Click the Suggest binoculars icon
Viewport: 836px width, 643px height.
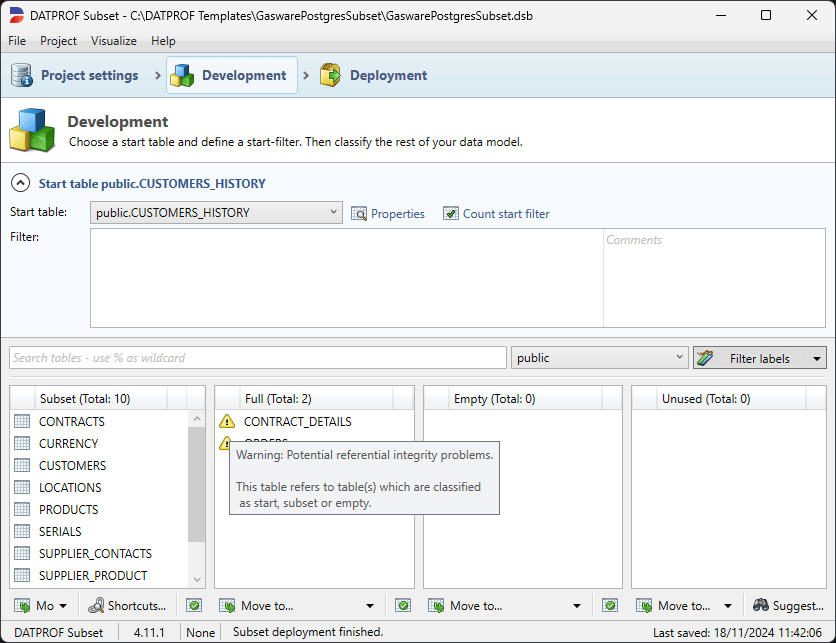click(x=761, y=605)
